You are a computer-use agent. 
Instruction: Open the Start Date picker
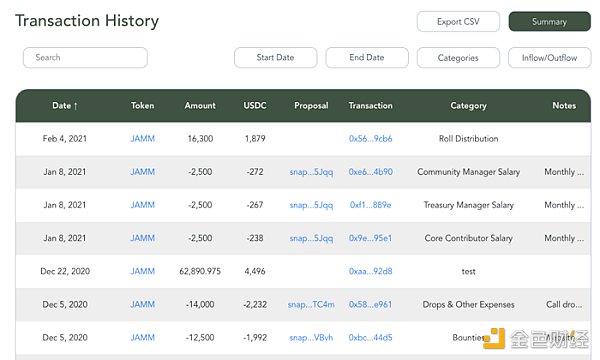[x=276, y=58]
